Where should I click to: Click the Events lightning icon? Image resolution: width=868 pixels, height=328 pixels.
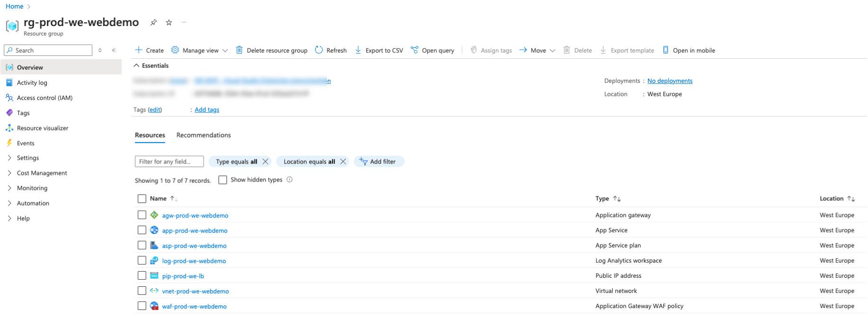[x=9, y=143]
